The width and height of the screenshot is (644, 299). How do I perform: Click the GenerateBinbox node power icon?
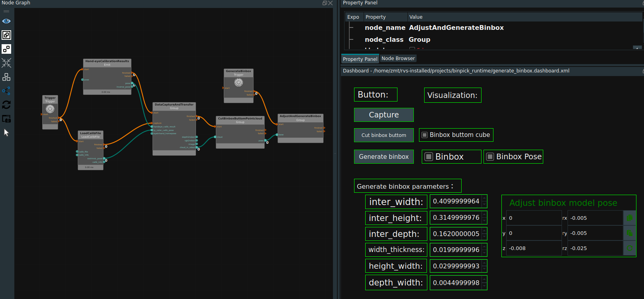(239, 82)
